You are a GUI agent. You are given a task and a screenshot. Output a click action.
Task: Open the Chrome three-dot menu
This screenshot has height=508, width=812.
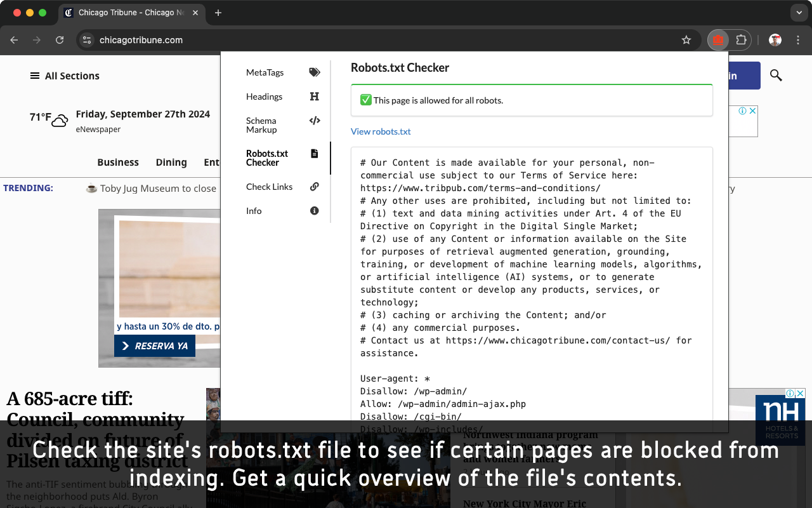coord(797,39)
